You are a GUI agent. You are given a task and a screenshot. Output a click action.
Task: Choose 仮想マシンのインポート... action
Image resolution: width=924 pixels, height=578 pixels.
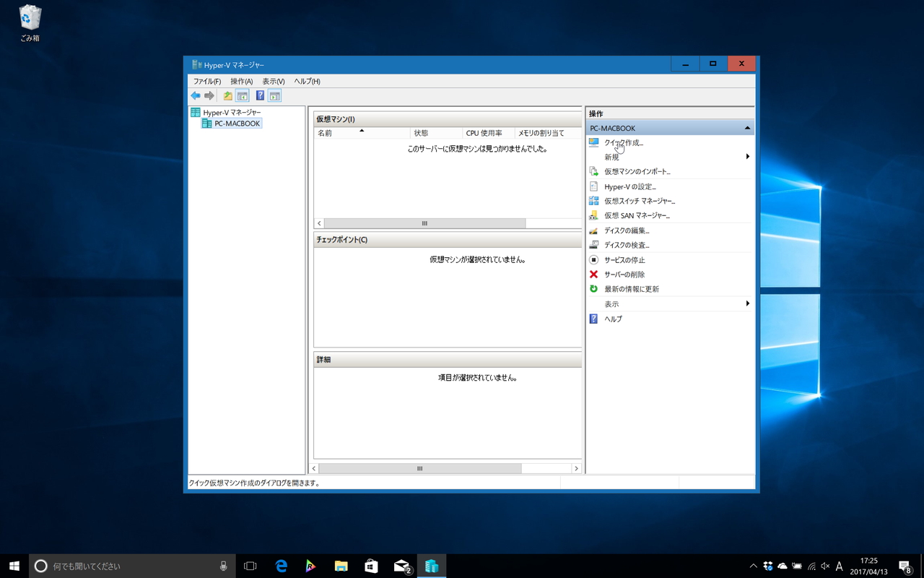(637, 172)
